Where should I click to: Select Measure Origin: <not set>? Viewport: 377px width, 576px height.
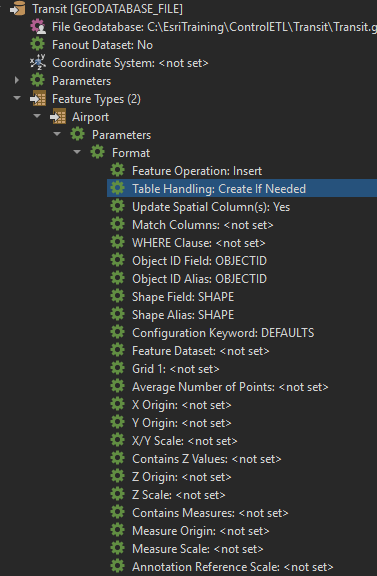201,531
